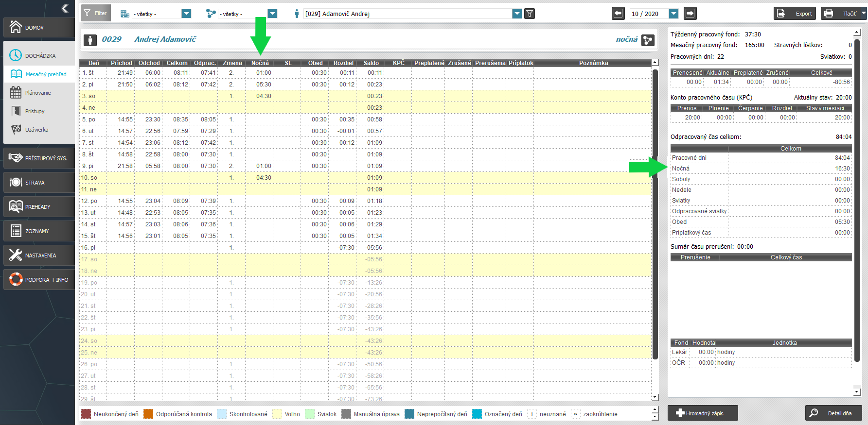Expand the employee selection dropdown
Screen dimensions: 868x425
click(x=517, y=14)
